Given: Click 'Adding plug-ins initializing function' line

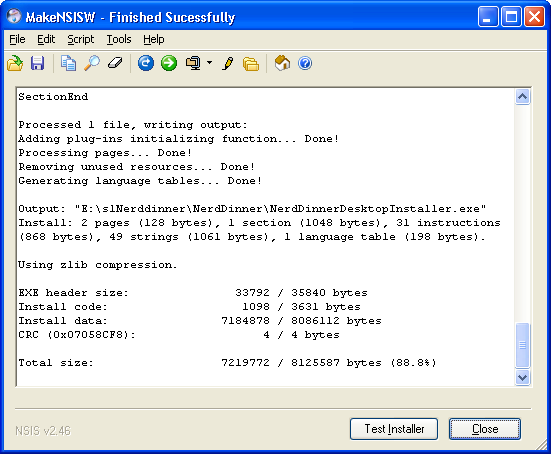Looking at the screenshot, I should point(179,139).
